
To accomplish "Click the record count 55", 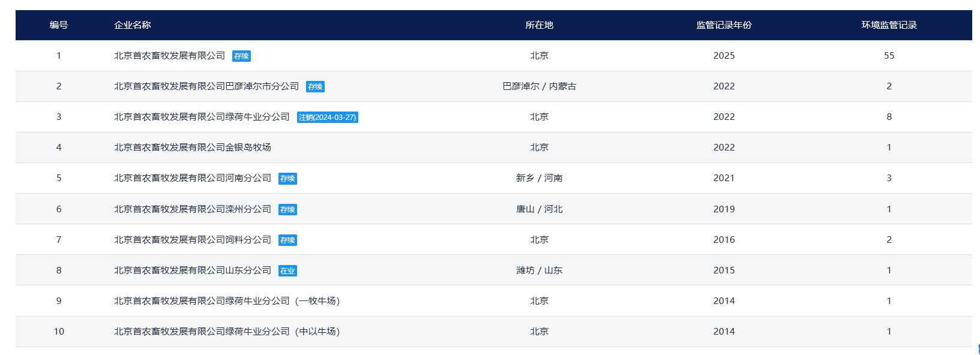I will click(x=889, y=56).
